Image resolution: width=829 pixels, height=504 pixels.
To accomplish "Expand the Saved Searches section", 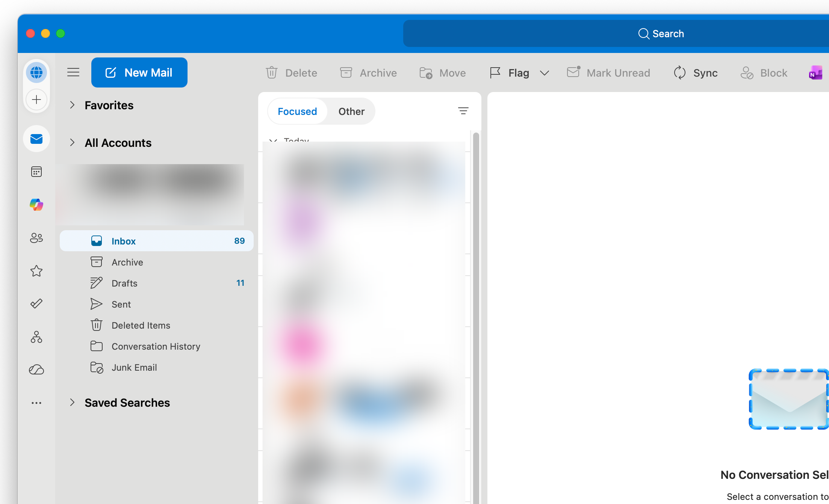I will (72, 403).
